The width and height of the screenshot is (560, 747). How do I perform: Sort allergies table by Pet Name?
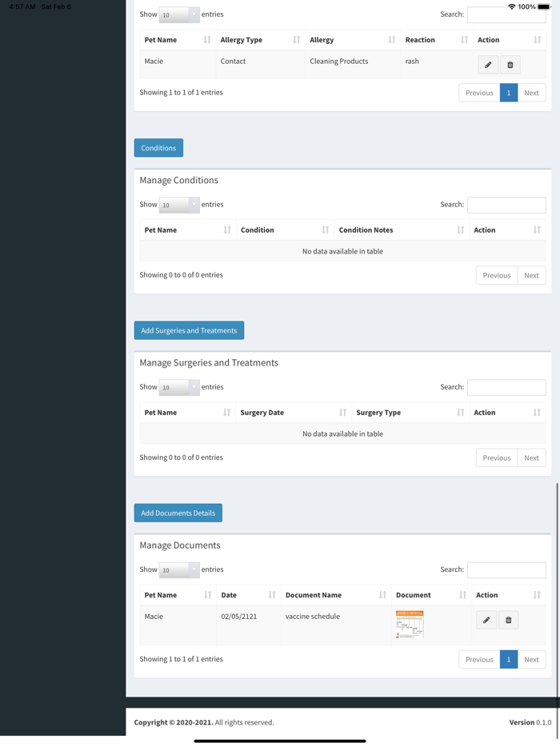pyautogui.click(x=178, y=39)
